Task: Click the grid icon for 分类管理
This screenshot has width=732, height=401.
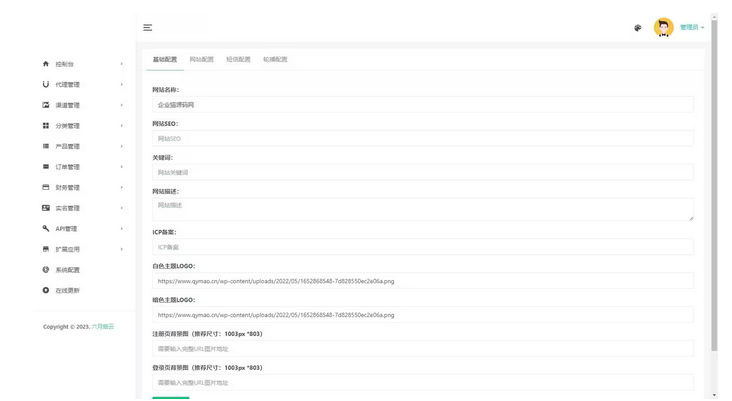Action: pyautogui.click(x=45, y=126)
